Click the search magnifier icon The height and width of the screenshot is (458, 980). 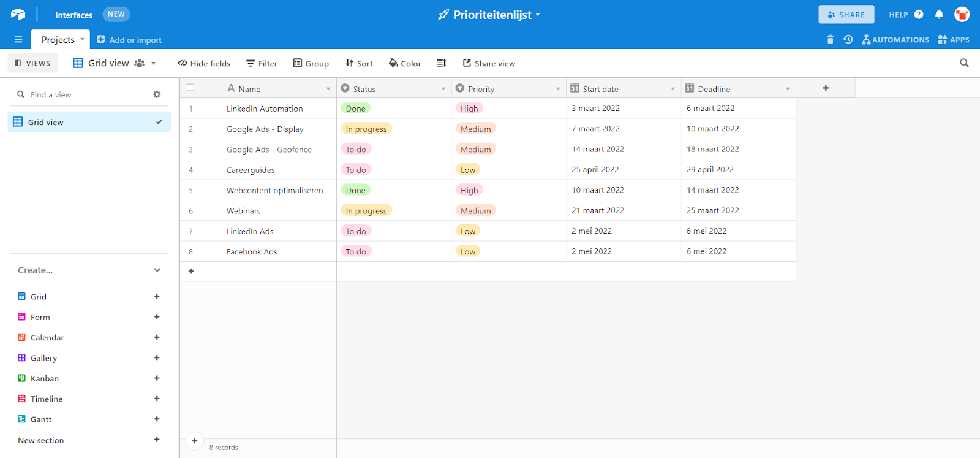964,63
